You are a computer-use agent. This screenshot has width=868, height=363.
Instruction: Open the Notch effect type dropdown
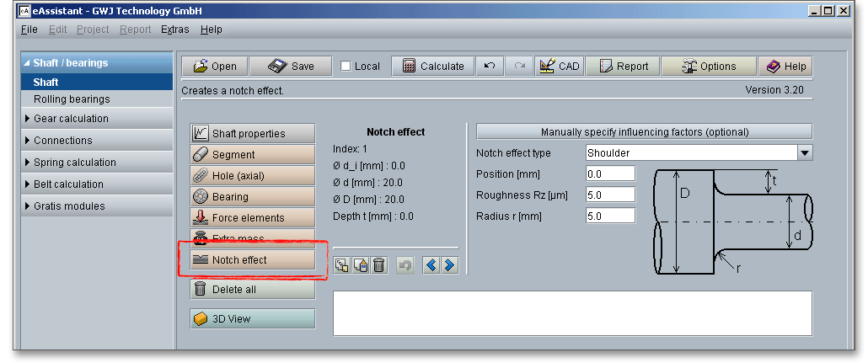tap(805, 153)
